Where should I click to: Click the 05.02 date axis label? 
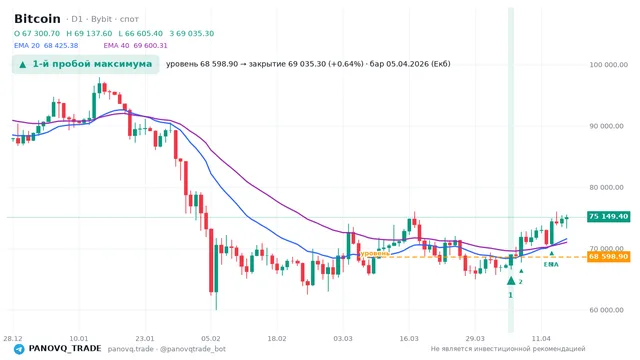tap(211, 339)
